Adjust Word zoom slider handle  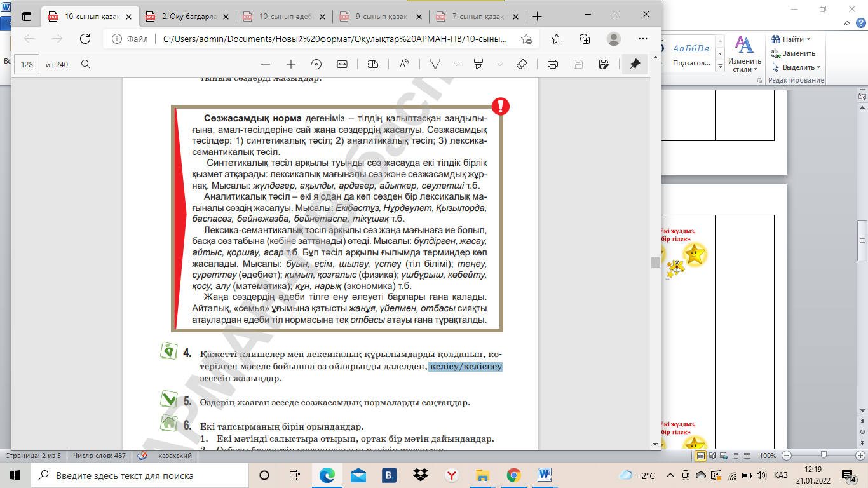[824, 455]
